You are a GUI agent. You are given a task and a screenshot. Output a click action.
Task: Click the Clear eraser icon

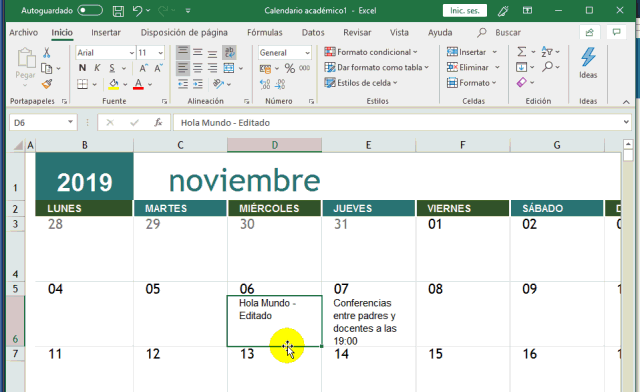pos(522,82)
